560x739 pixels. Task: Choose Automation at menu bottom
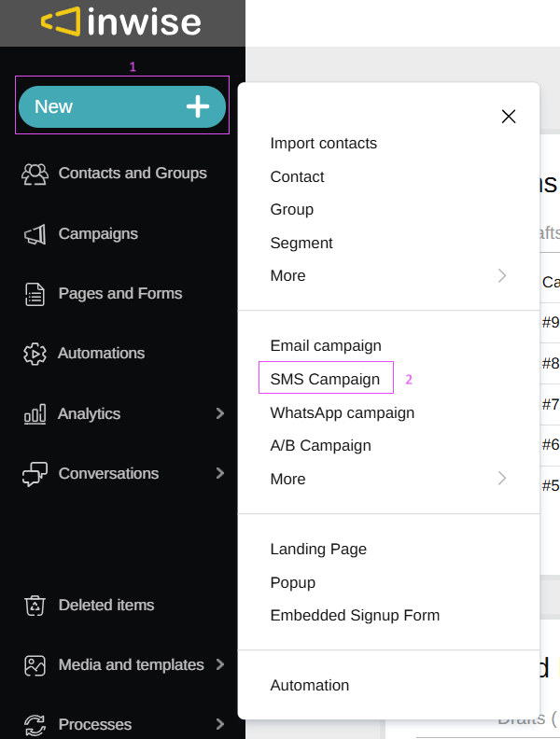[x=310, y=685]
